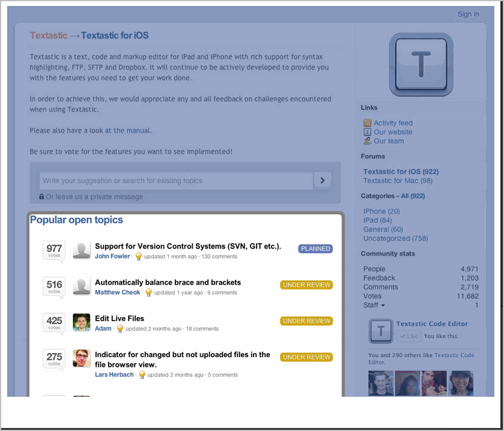The height and width of the screenshot is (431, 504).
Task: Open Support for Version Control Systems topic
Action: 188,246
